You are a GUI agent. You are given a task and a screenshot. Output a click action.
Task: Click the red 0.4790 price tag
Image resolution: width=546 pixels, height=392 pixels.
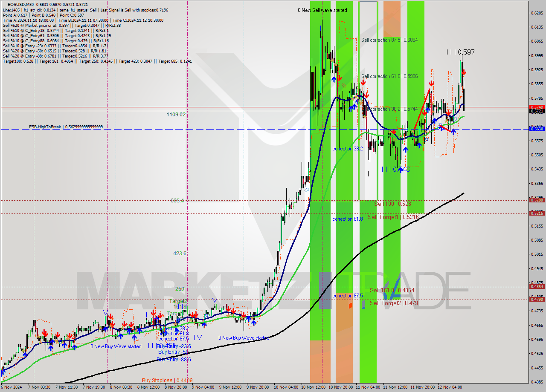point(537,300)
